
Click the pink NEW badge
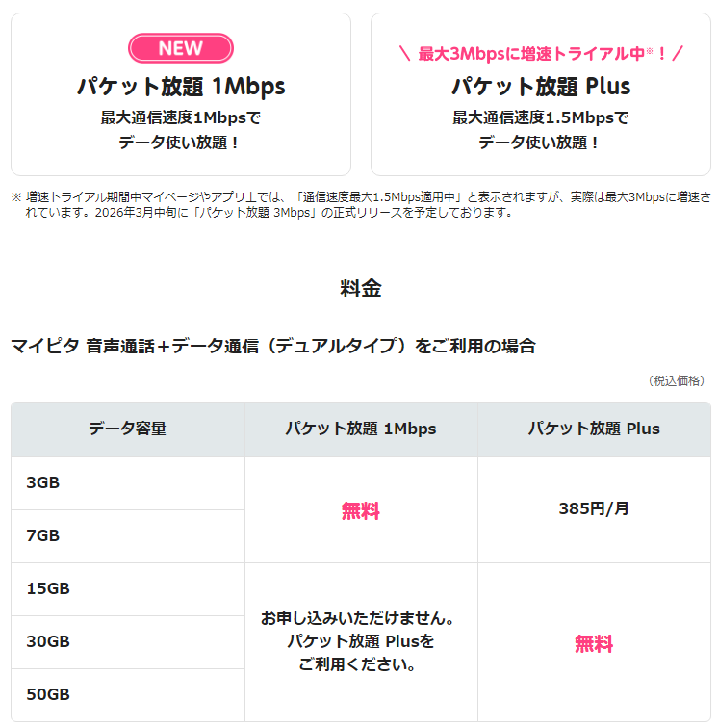click(x=181, y=48)
